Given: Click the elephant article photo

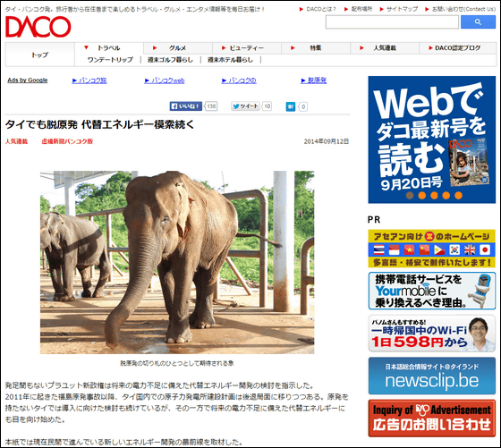Looking at the screenshot, I should point(177,262).
